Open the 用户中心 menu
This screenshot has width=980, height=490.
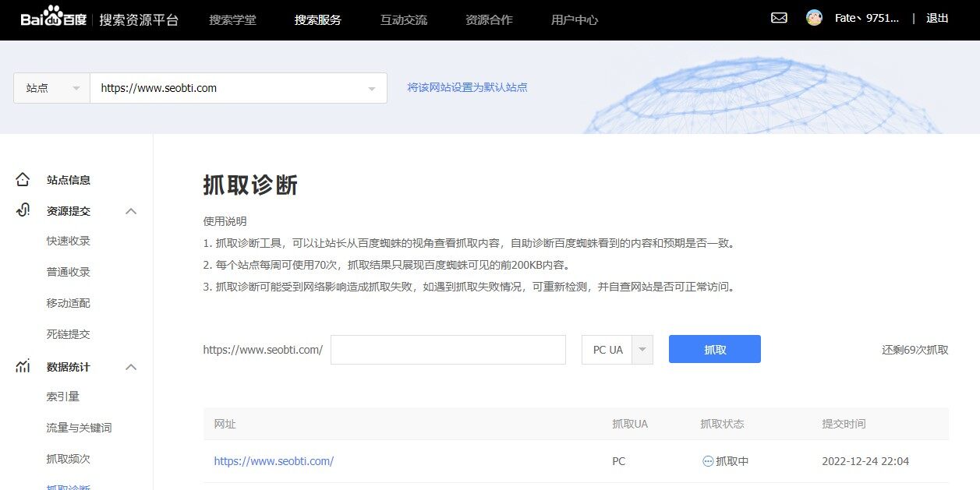pos(573,19)
